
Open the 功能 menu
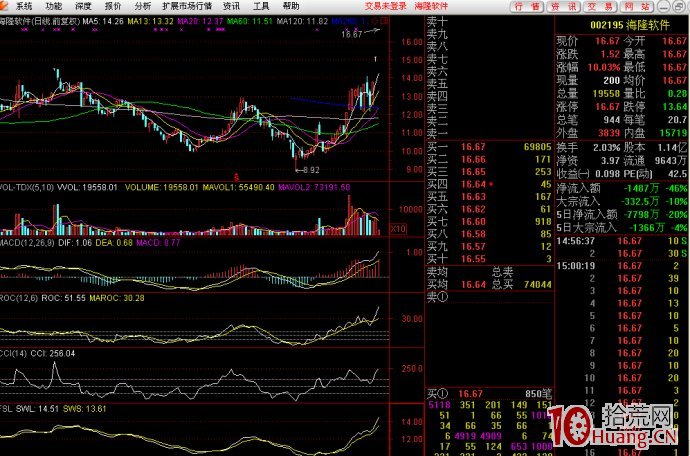click(54, 6)
